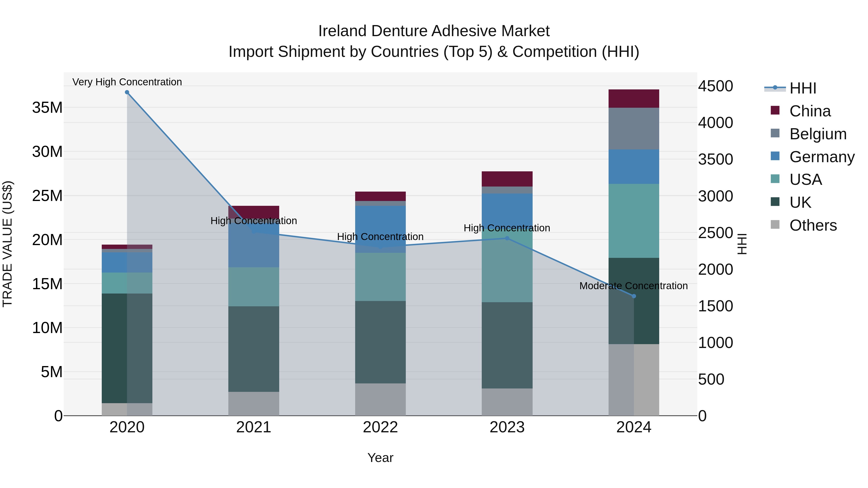Click the 2020 x-axis label
The width and height of the screenshot is (868, 488).
click(x=127, y=427)
